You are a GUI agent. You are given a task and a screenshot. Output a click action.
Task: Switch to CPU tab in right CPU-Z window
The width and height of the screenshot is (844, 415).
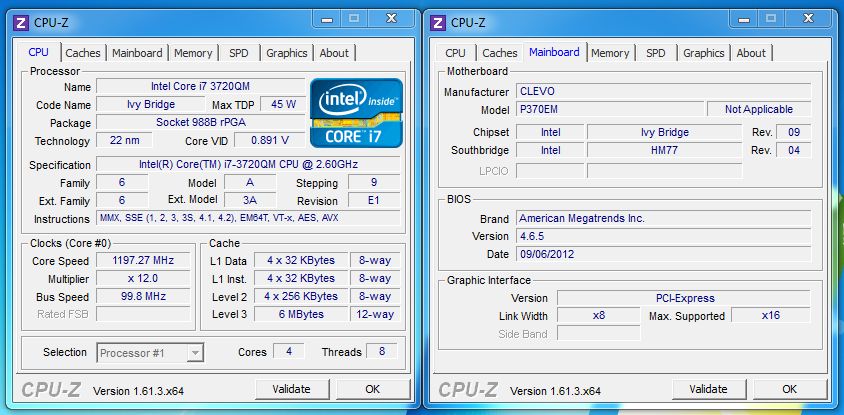coord(455,53)
